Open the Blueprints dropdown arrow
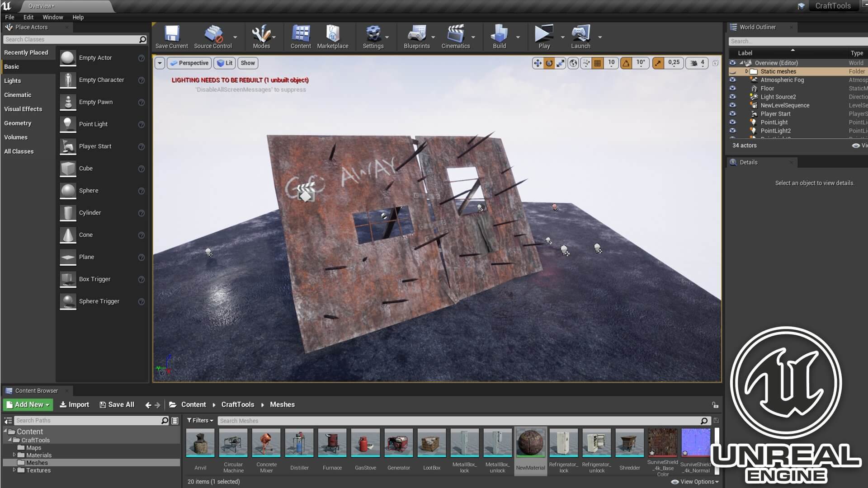 (x=433, y=37)
